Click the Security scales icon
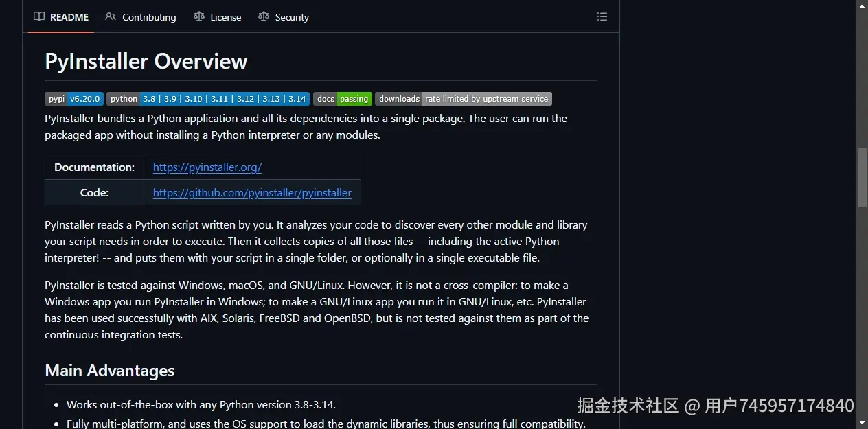Screen dimensions: 868x429 coord(264,16)
